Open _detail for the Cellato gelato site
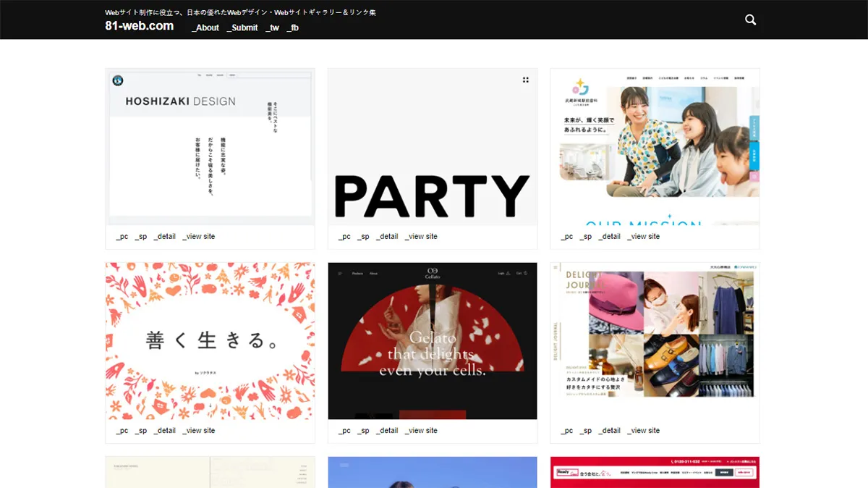This screenshot has width=868, height=488. 387,430
